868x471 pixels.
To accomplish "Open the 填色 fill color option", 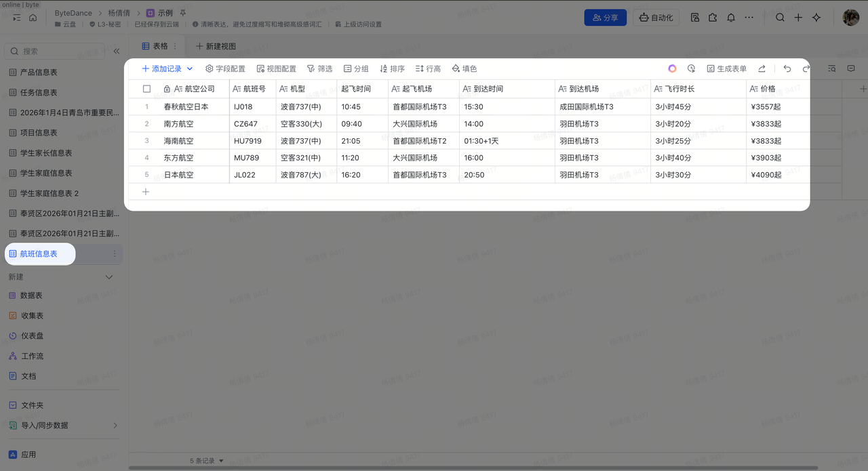I will pyautogui.click(x=464, y=68).
